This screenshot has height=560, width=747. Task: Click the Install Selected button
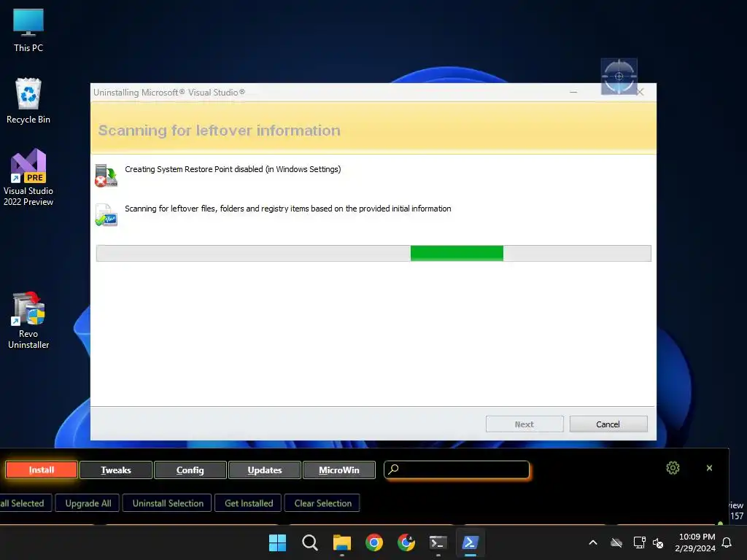(24, 503)
